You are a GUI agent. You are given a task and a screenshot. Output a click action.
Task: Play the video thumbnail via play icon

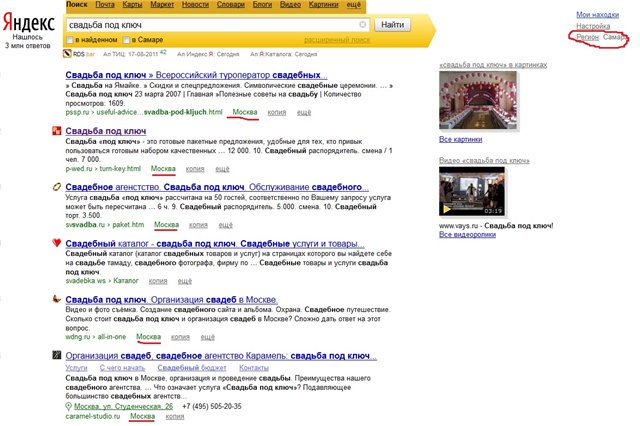tap(447, 209)
